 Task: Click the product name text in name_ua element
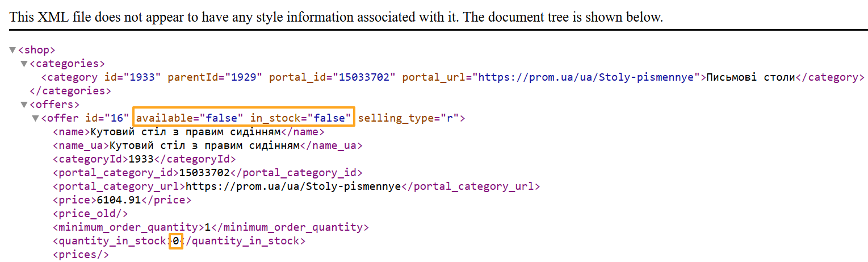click(204, 145)
